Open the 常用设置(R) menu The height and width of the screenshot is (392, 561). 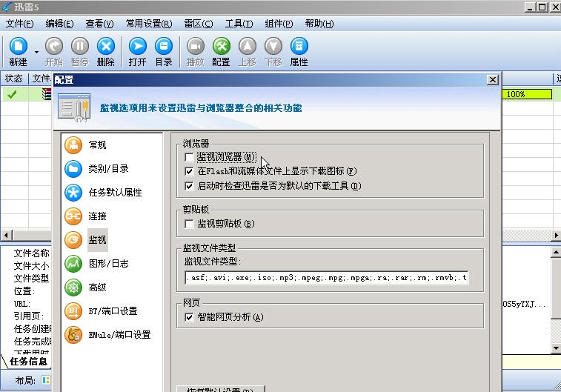tap(149, 24)
